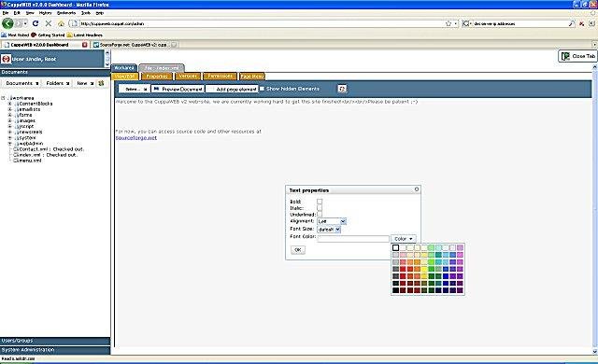Screen dimensions: 598x364
Task: Click OK in Text properties dialog
Action: (298, 250)
